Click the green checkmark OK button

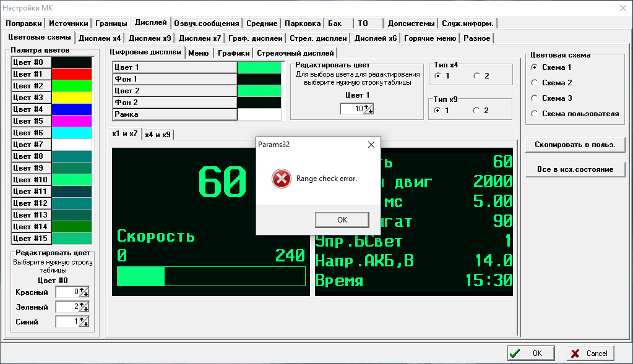click(x=531, y=353)
